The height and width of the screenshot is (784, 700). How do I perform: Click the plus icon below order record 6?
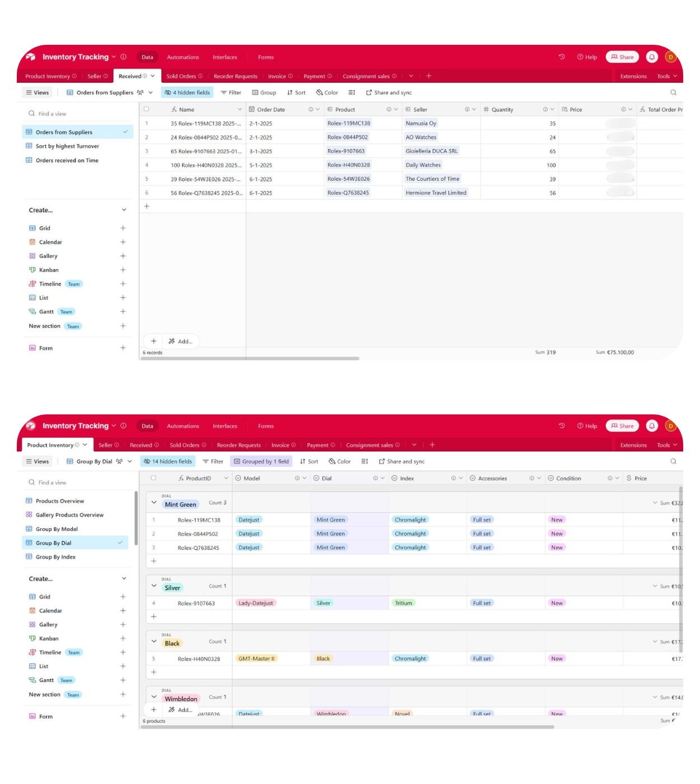[x=147, y=206]
